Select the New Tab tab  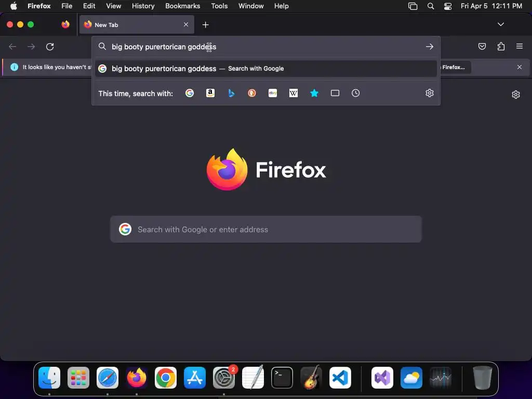137,24
